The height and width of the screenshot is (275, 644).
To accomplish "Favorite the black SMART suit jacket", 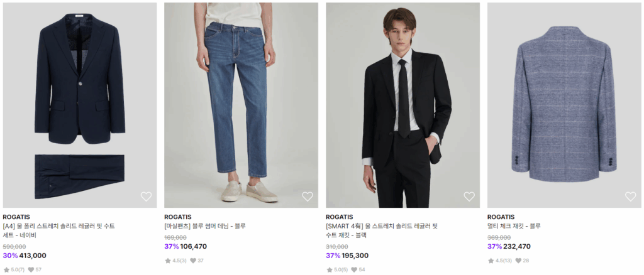I will coord(469,197).
